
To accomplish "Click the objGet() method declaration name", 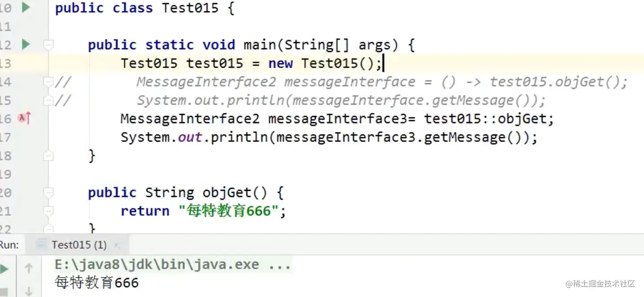I will click(235, 192).
